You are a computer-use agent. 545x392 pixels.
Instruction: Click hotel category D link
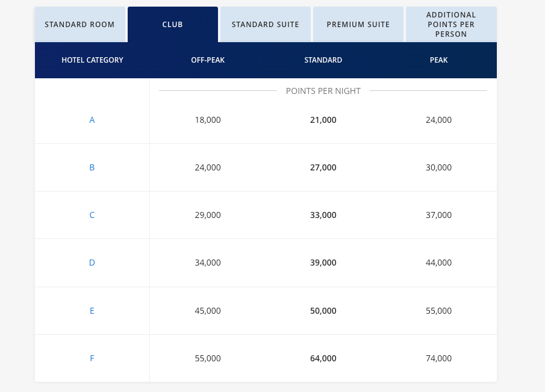click(92, 263)
